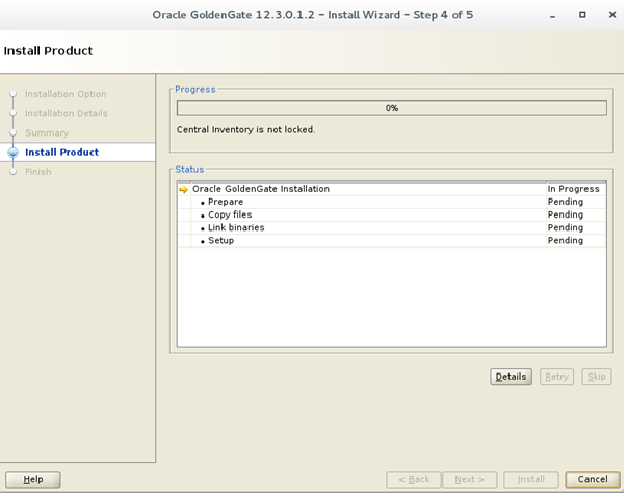Minimize the install wizard window
This screenshot has width=624, height=493.
point(552,15)
